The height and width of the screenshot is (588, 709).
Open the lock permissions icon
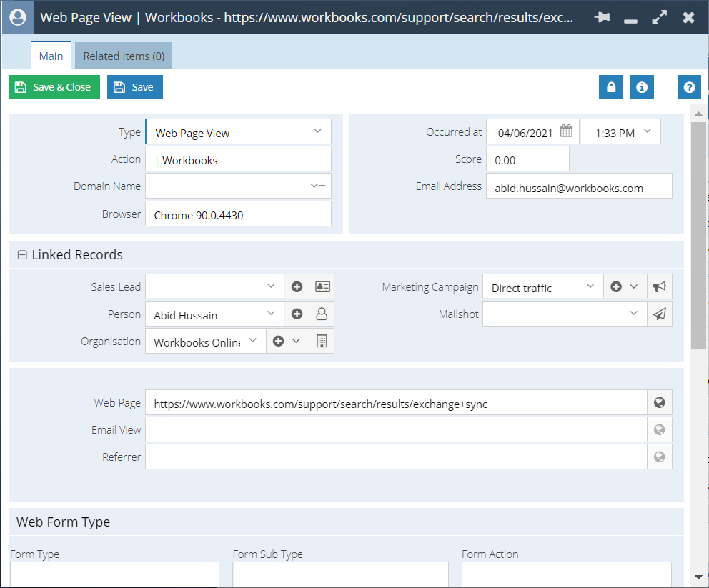pos(611,87)
